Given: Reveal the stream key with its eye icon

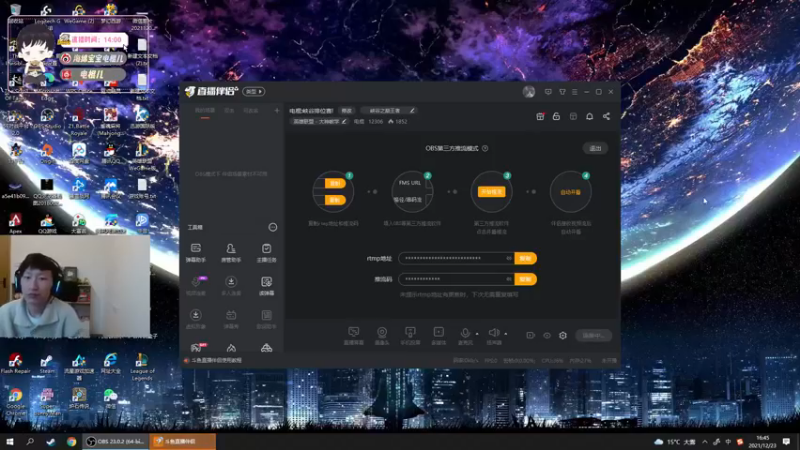Looking at the screenshot, I should (509, 279).
